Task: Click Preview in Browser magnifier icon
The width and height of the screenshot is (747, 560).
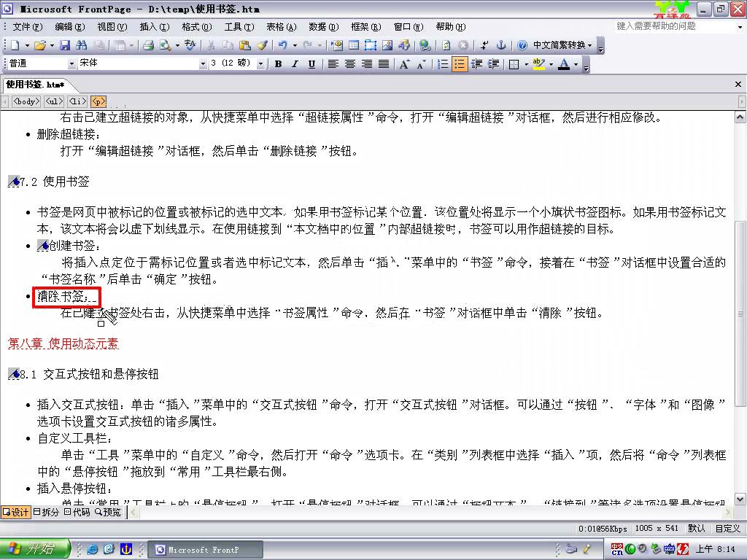Action: point(166,45)
